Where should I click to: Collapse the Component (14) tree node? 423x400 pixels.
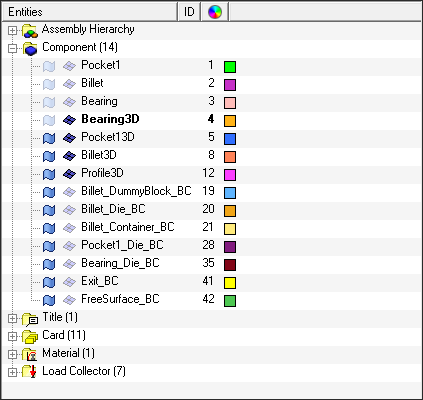pos(12,49)
